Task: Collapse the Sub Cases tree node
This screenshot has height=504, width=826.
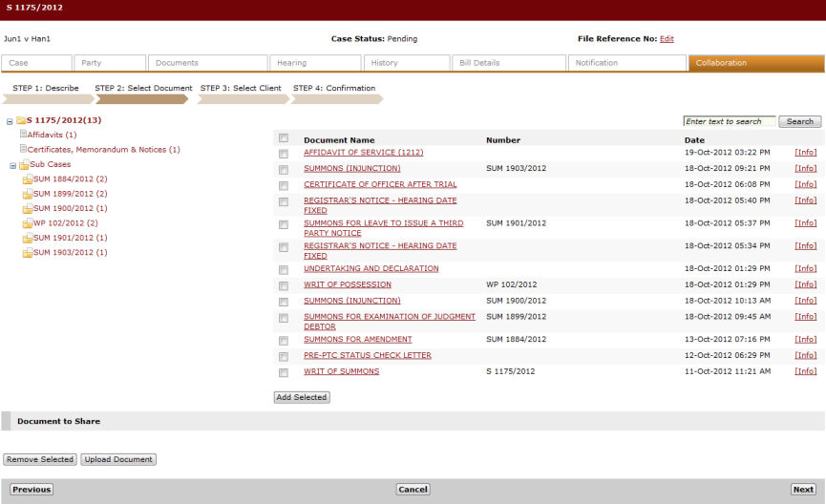Action: (12, 165)
